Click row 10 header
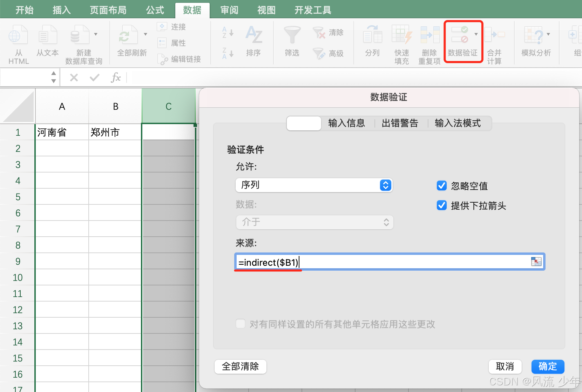This screenshot has height=392, width=582. point(18,277)
